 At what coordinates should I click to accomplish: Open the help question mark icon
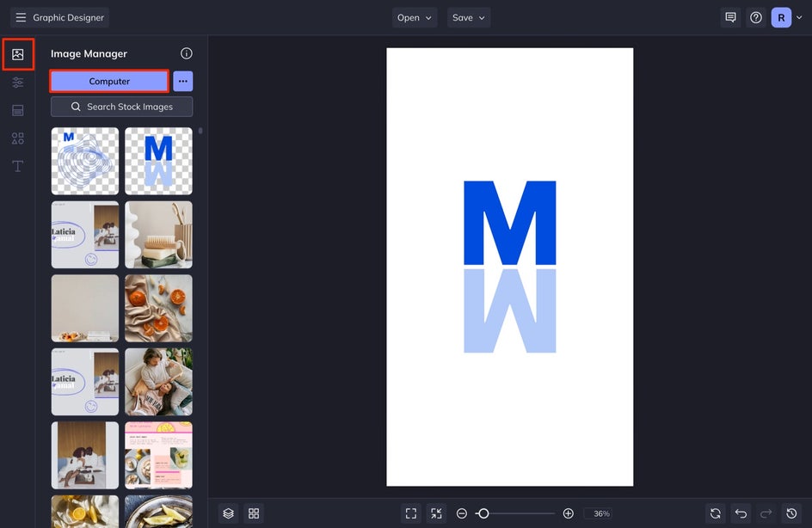click(x=756, y=17)
